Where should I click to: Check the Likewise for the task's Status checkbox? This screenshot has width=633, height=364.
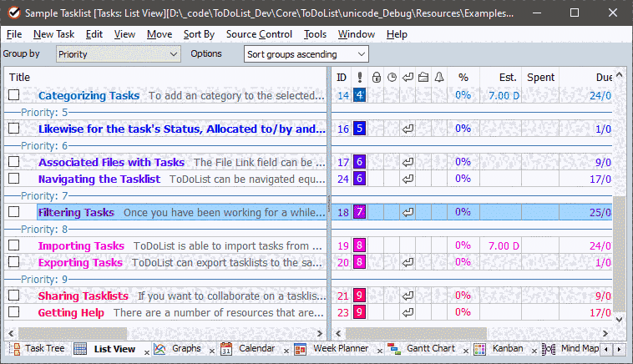point(13,129)
